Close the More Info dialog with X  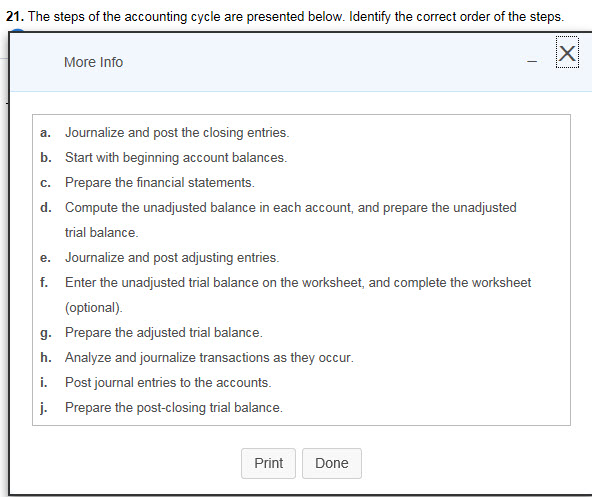tap(567, 53)
